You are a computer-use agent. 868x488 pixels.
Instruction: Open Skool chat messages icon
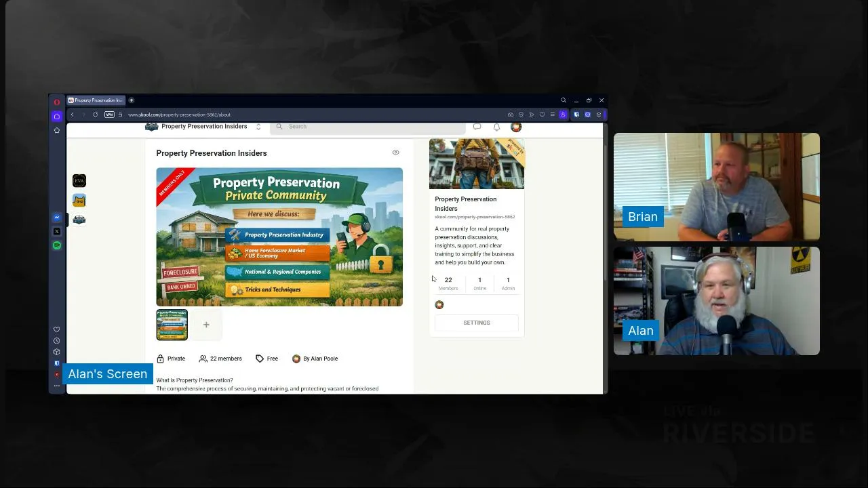click(477, 127)
